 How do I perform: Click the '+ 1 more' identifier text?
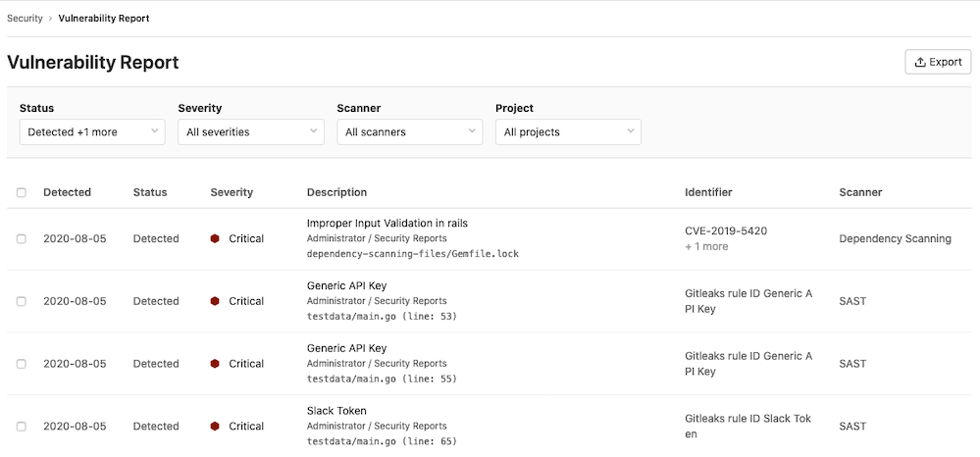706,247
